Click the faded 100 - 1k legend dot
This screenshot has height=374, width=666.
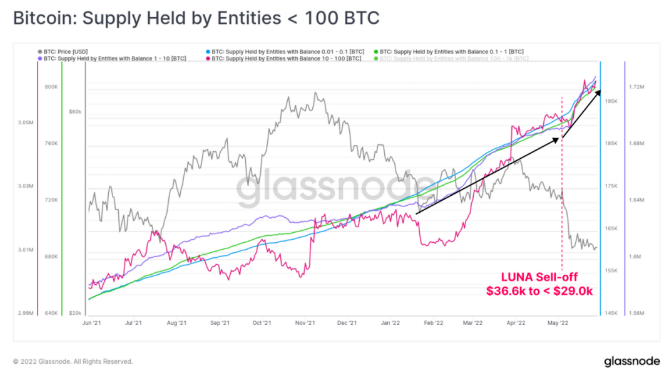point(376,59)
